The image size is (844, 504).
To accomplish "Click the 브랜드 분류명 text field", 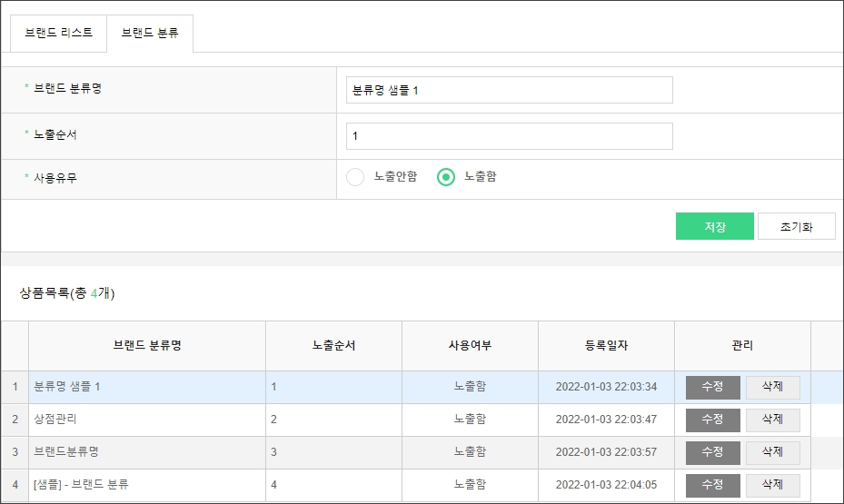I will pos(509,90).
